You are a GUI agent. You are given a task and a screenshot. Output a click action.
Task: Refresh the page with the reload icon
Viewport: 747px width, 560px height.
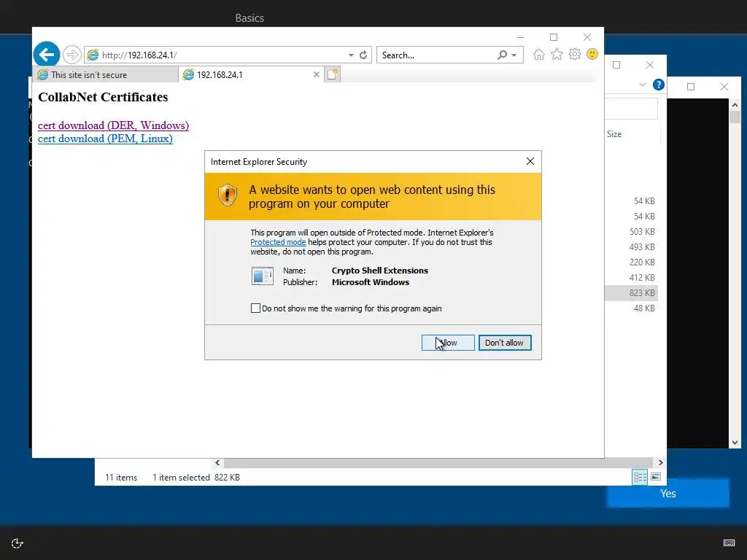(x=363, y=55)
